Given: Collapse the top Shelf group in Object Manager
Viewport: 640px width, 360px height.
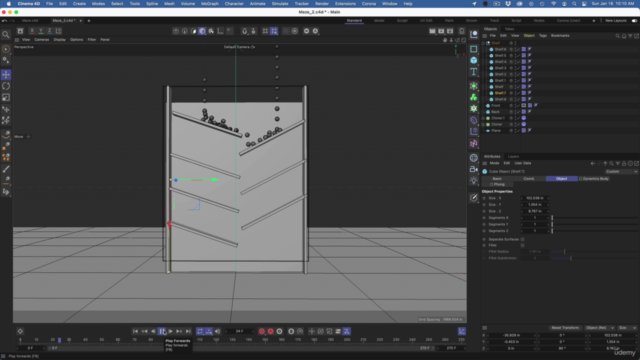Looking at the screenshot, I should tap(483, 43).
